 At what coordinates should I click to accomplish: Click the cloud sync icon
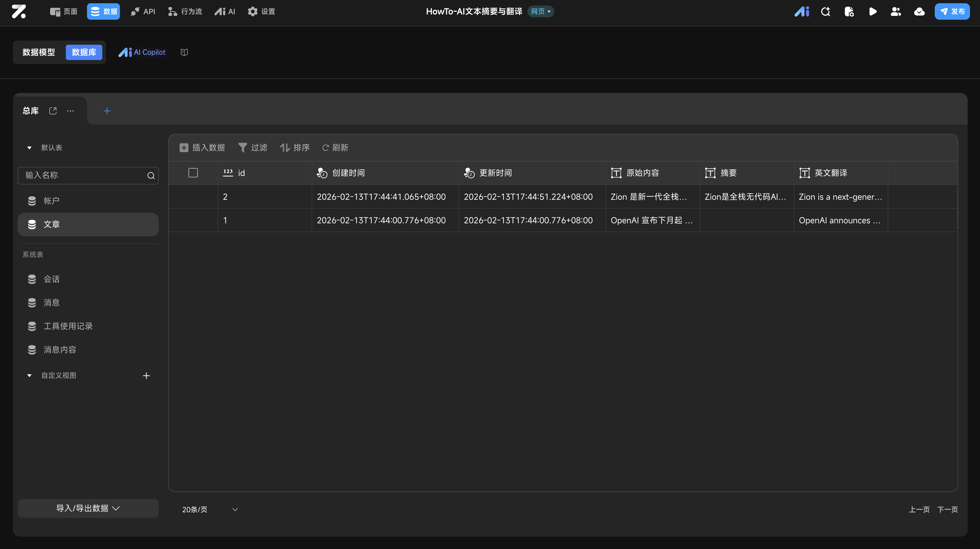tap(919, 11)
